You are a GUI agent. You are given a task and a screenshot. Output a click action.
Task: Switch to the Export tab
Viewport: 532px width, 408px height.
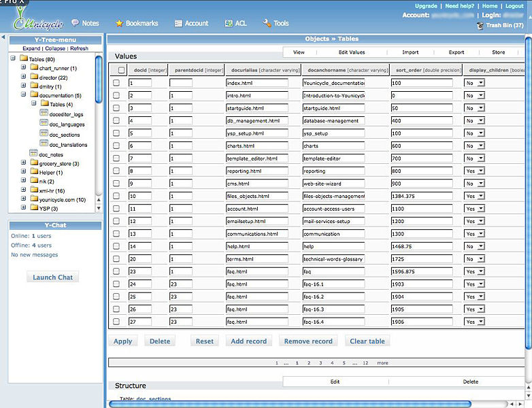coord(456,52)
